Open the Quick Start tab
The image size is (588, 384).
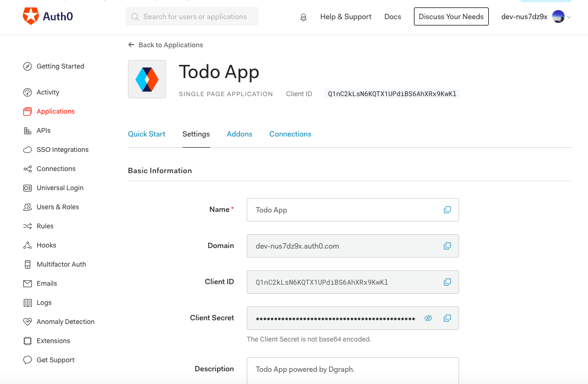(146, 134)
